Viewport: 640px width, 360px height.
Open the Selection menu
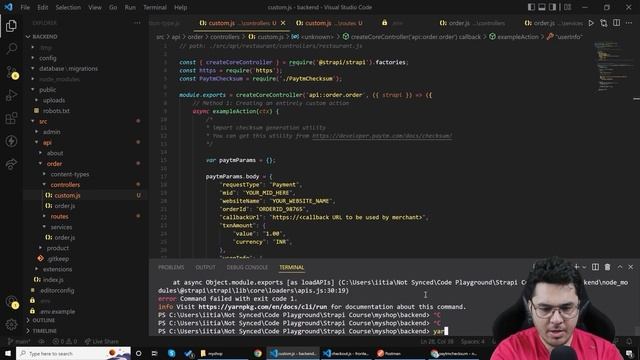click(68, 7)
